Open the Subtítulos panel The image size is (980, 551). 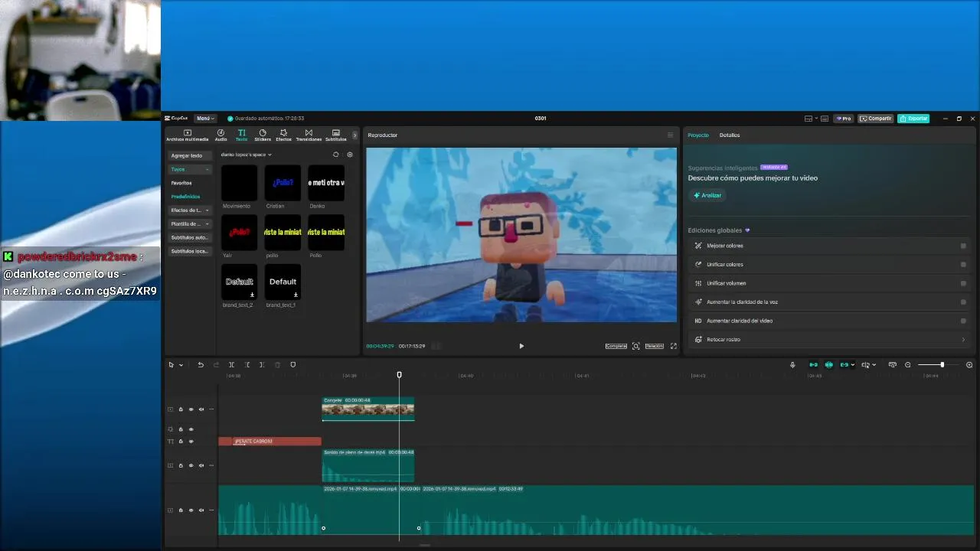tap(336, 135)
